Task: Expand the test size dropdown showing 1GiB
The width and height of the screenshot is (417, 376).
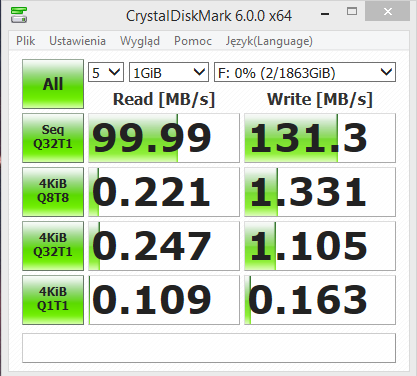Action: pos(169,72)
